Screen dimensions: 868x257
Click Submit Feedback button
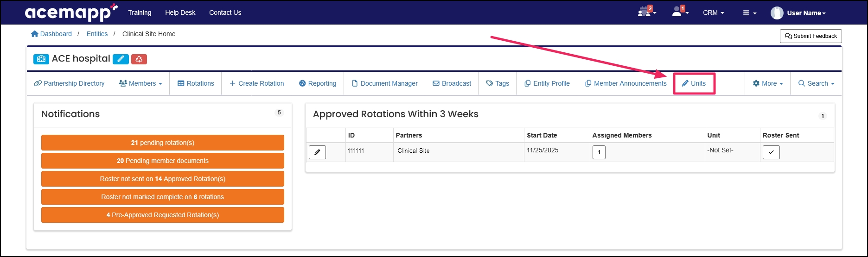[811, 36]
